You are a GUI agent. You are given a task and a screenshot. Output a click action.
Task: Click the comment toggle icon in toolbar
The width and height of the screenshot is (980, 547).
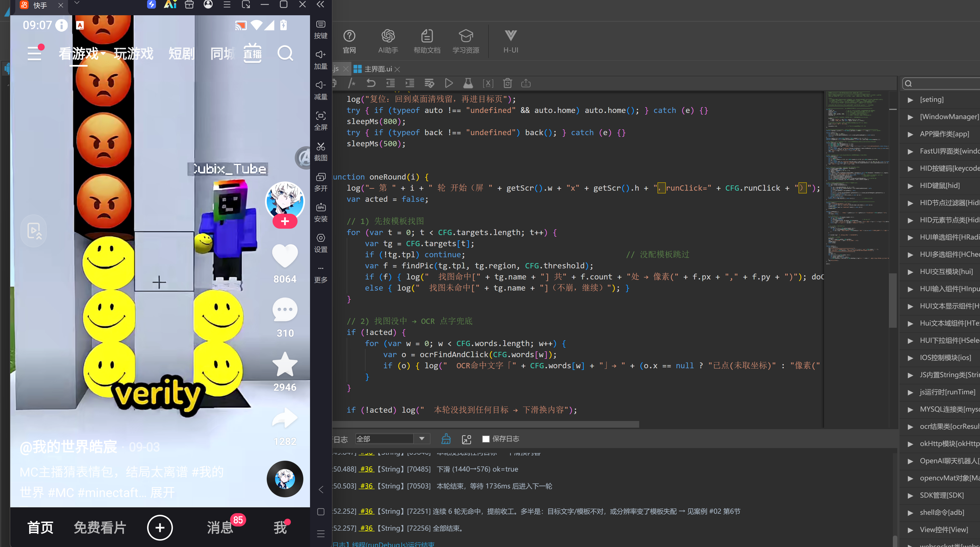pos(352,83)
